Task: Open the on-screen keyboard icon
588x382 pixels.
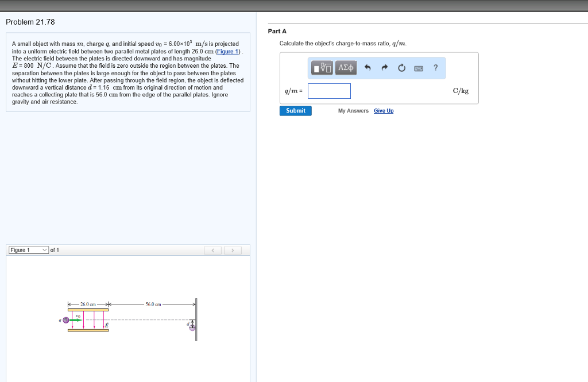Action: coord(419,68)
